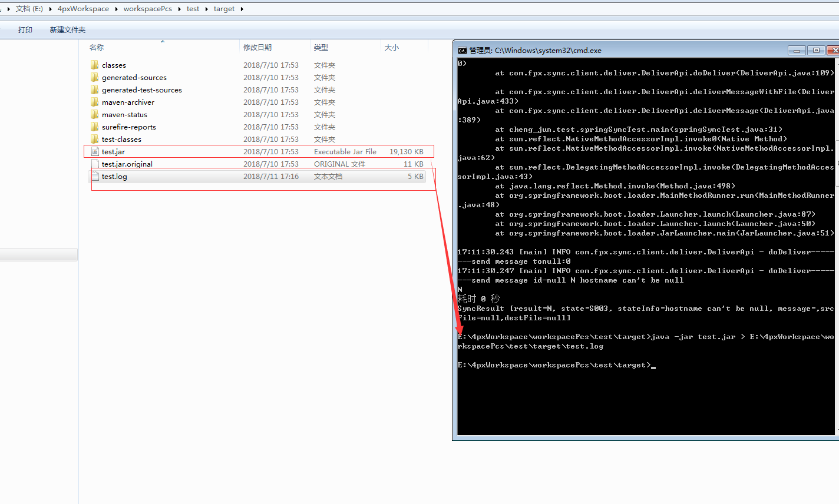Click the 打印 toolbar button
The height and width of the screenshot is (504, 839).
point(25,30)
